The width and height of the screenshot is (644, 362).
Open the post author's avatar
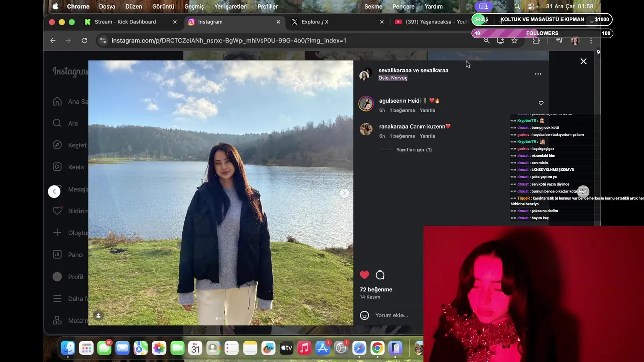click(x=365, y=74)
